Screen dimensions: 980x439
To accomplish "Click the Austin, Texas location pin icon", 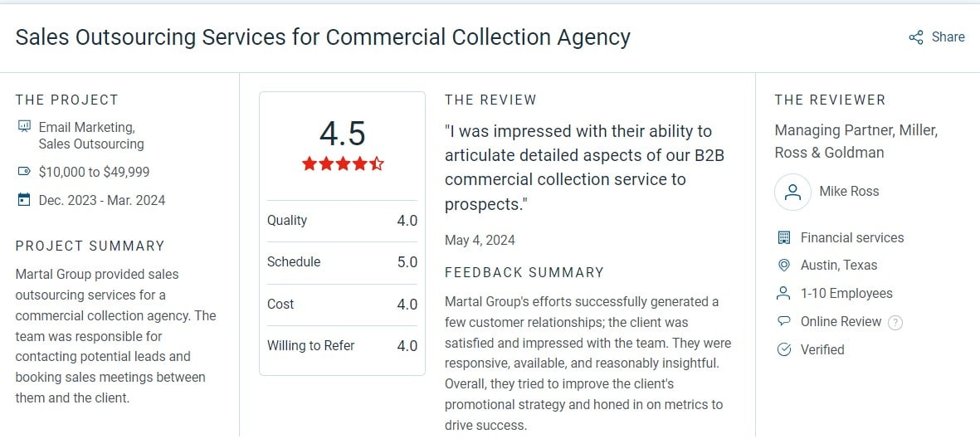I will click(783, 266).
